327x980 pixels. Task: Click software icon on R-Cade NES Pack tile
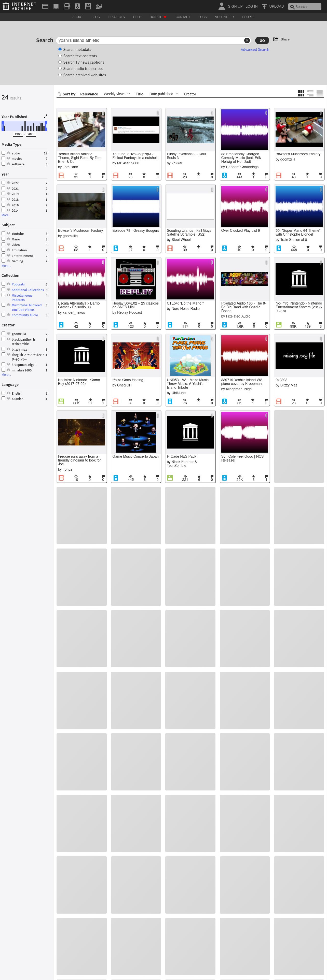170,478
